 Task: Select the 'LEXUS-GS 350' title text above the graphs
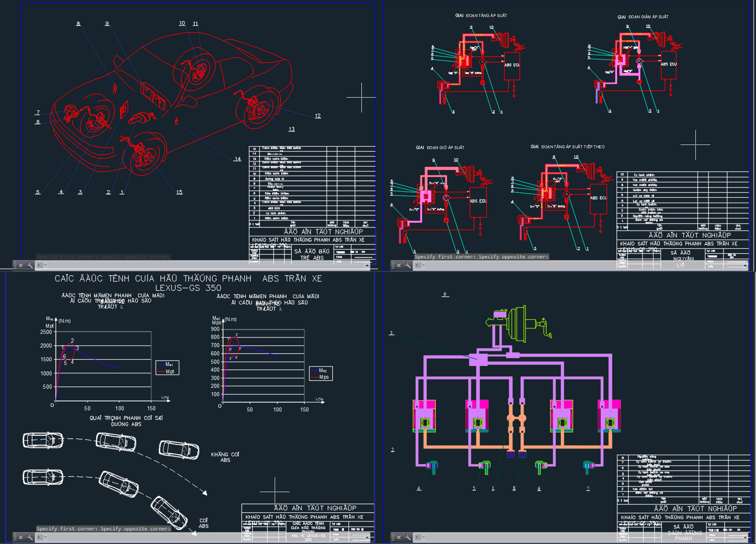point(188,288)
